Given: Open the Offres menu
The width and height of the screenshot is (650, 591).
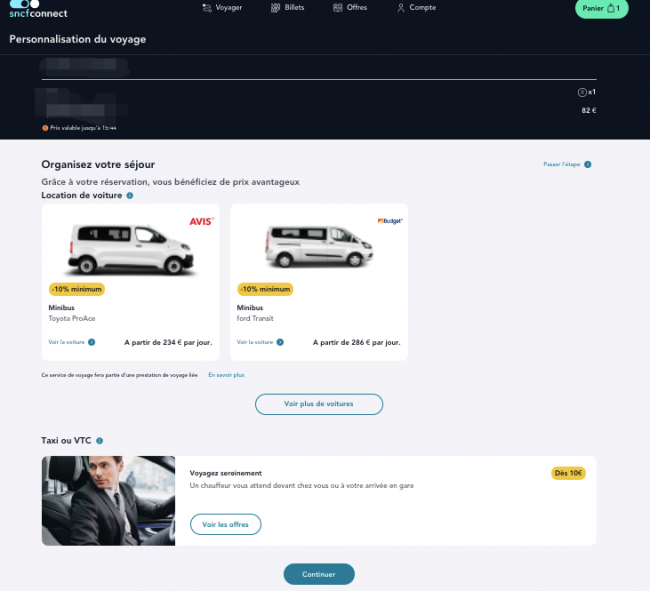Looking at the screenshot, I should [350, 8].
